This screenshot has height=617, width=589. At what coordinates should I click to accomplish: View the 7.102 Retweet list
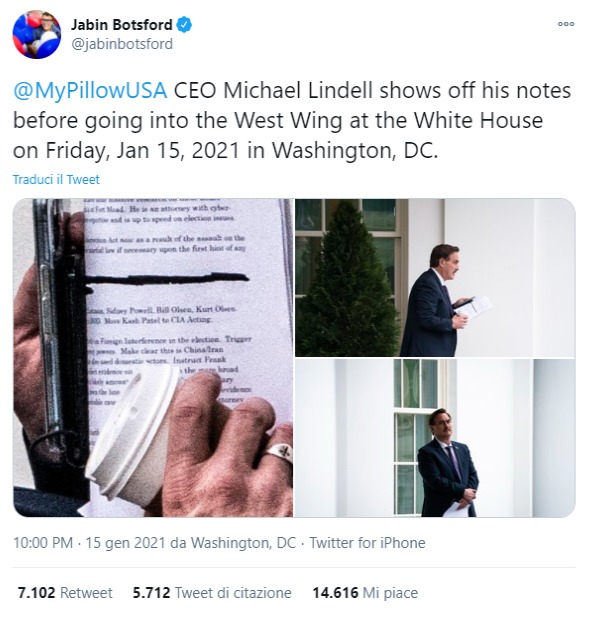(x=65, y=593)
